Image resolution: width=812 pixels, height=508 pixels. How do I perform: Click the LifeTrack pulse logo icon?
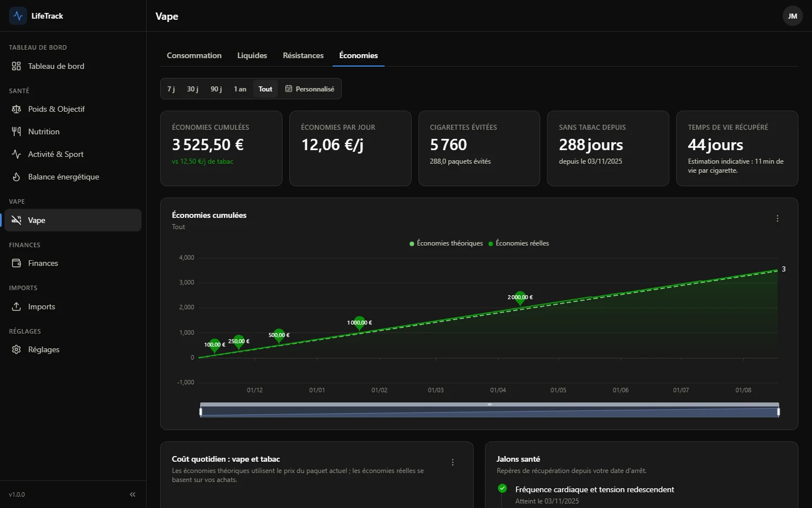click(x=18, y=16)
